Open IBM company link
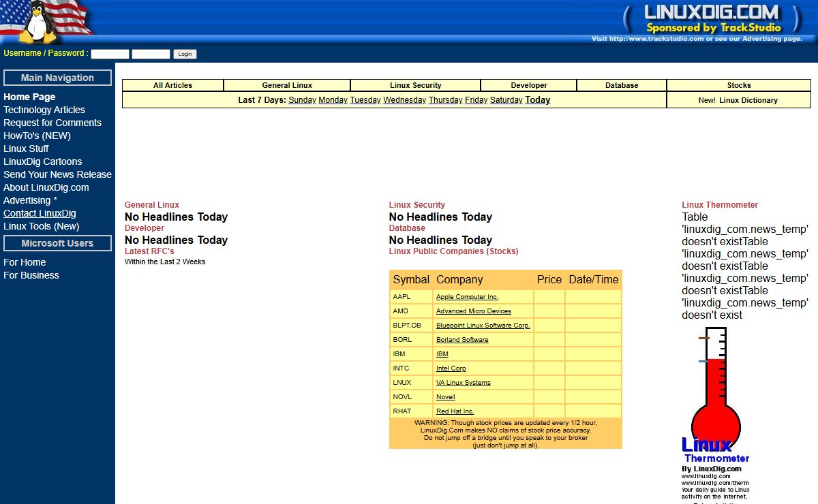This screenshot has width=818, height=504. pos(442,354)
